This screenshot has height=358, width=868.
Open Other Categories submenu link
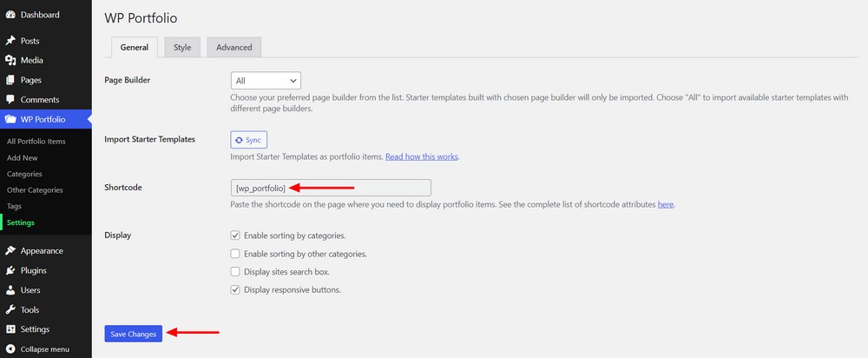[35, 190]
